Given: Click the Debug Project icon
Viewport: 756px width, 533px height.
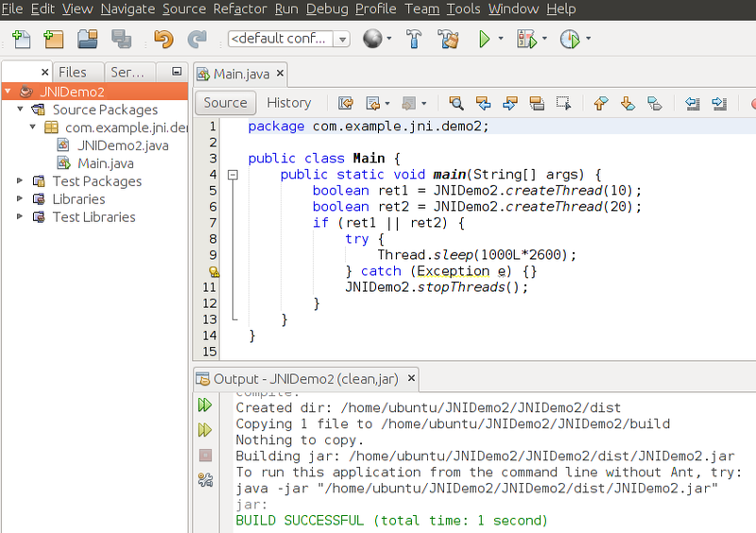Looking at the screenshot, I should click(526, 39).
